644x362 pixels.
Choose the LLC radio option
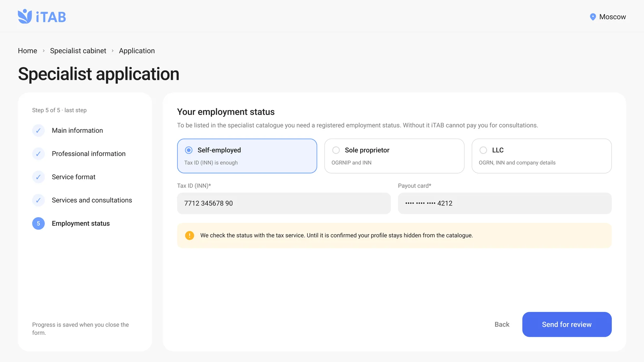(483, 150)
